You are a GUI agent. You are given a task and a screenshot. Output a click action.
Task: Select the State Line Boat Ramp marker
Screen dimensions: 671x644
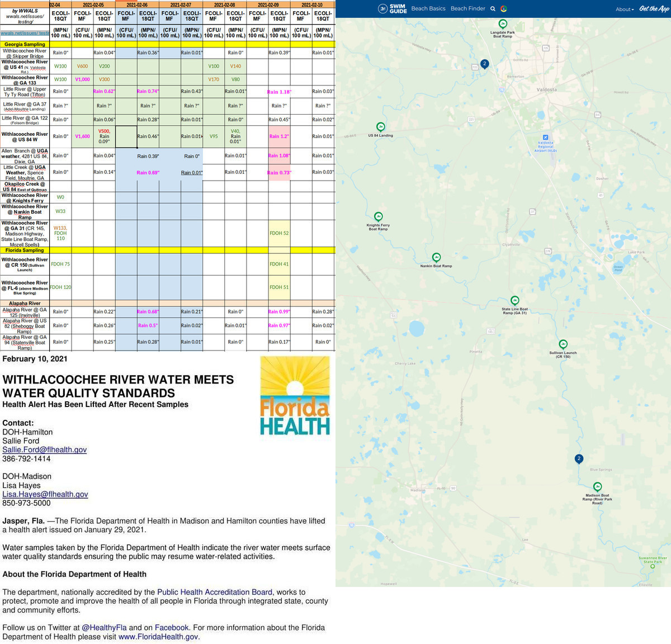pyautogui.click(x=514, y=301)
